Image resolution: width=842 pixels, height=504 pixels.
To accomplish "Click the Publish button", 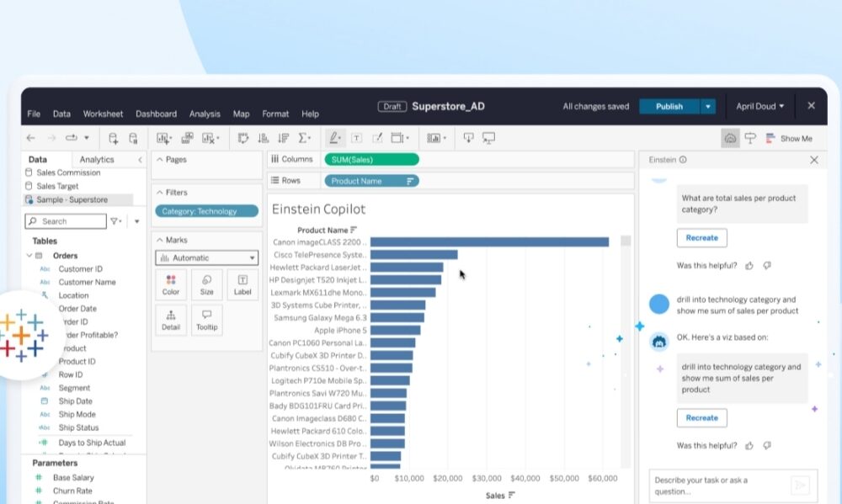I will 669,106.
